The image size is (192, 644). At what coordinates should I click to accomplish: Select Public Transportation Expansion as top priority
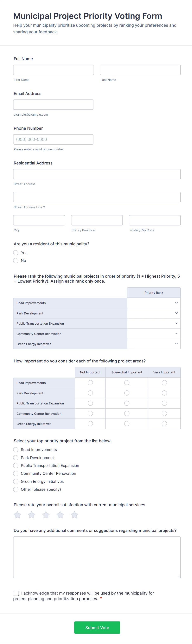tap(16, 465)
